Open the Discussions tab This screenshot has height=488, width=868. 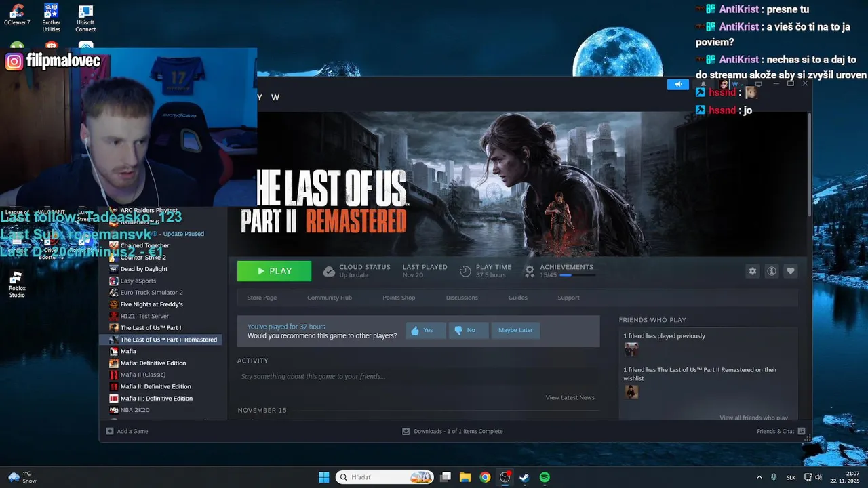pyautogui.click(x=462, y=298)
